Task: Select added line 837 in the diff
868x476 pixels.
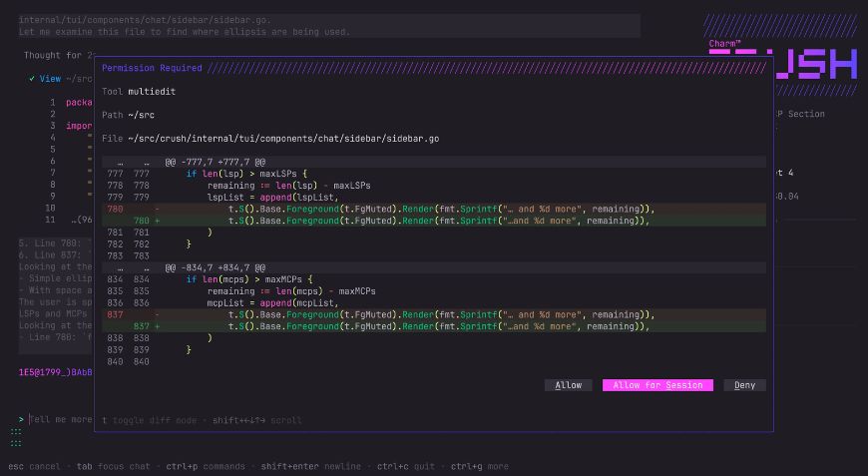Action: 434,326
